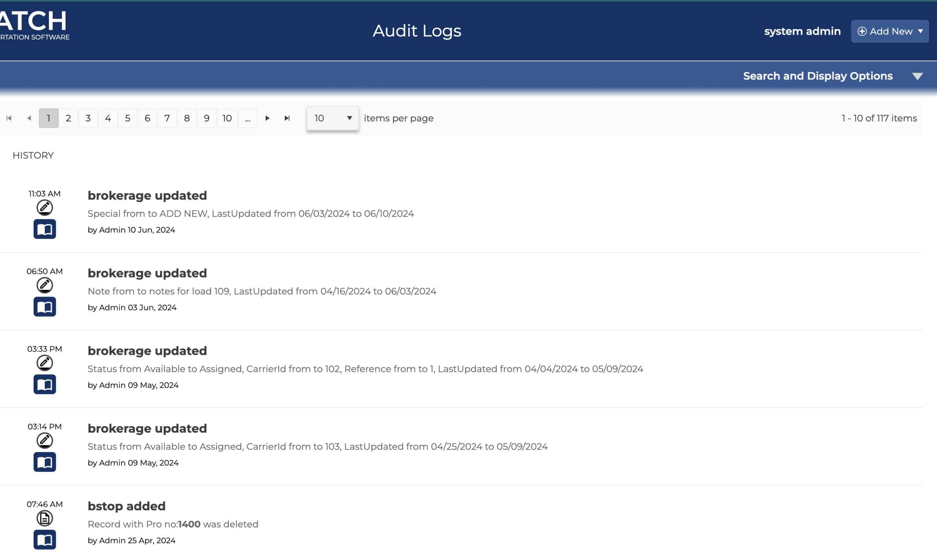
Task: Open the book icon for the 11:03 AM entry
Action: pyautogui.click(x=45, y=229)
